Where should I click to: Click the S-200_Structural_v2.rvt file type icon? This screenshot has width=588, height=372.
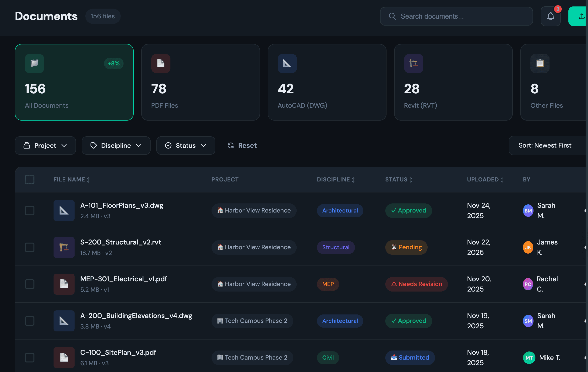(x=64, y=247)
